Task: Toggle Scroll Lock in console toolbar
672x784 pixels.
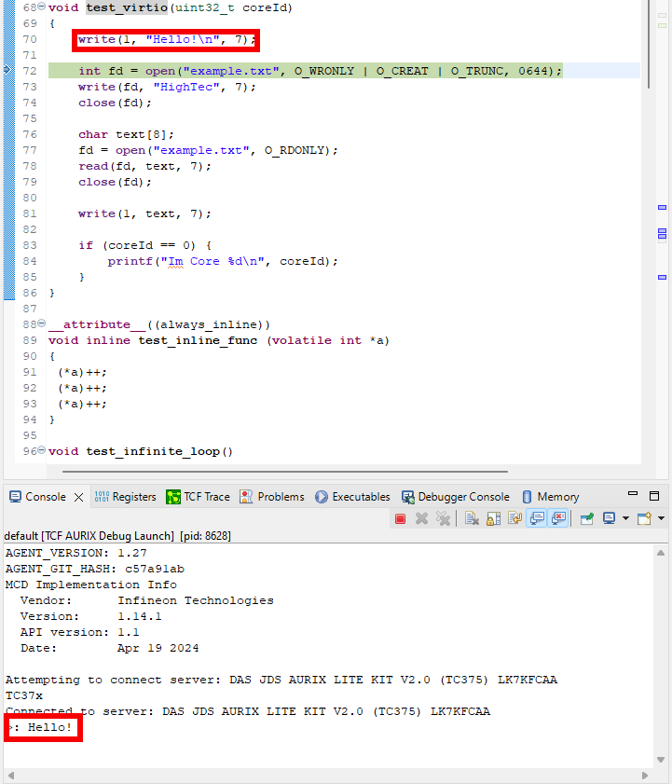Action: click(x=493, y=518)
